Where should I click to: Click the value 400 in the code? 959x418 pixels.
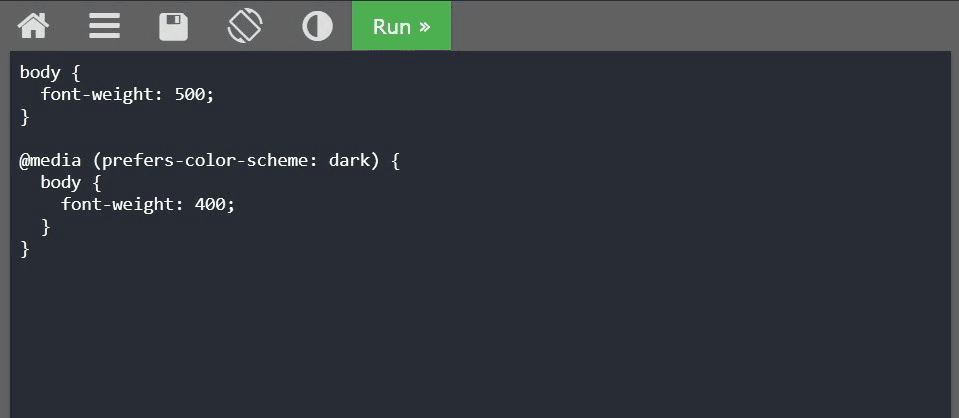tap(210, 205)
